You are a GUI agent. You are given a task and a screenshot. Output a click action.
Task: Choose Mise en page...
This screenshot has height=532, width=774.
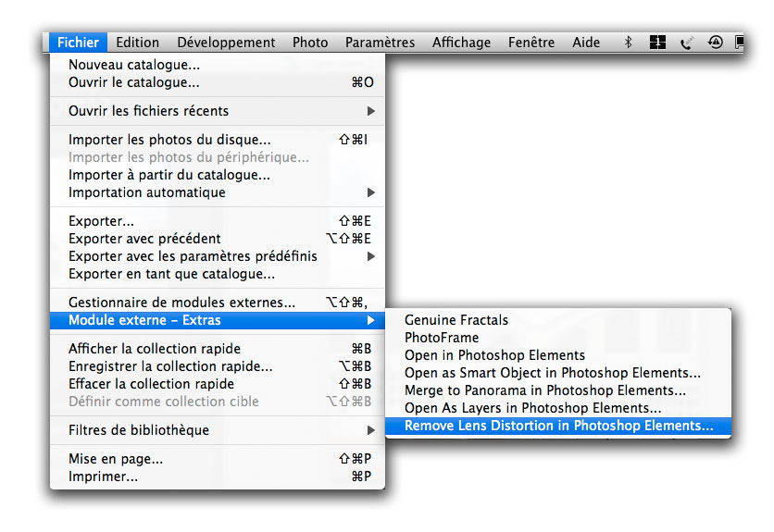click(x=218, y=459)
